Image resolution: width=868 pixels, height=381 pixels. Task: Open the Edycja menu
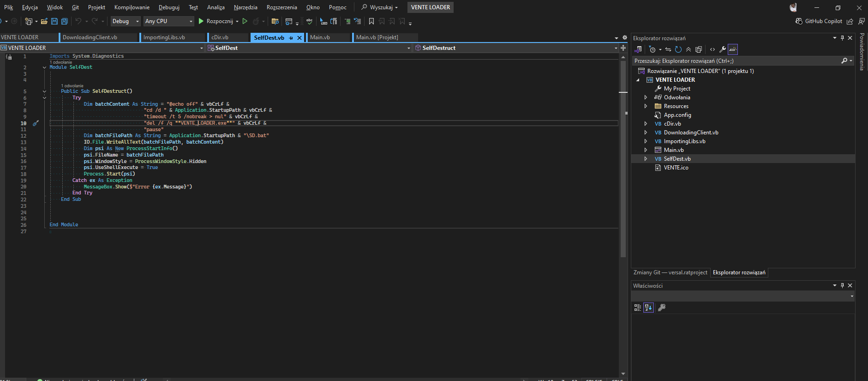[x=30, y=7]
